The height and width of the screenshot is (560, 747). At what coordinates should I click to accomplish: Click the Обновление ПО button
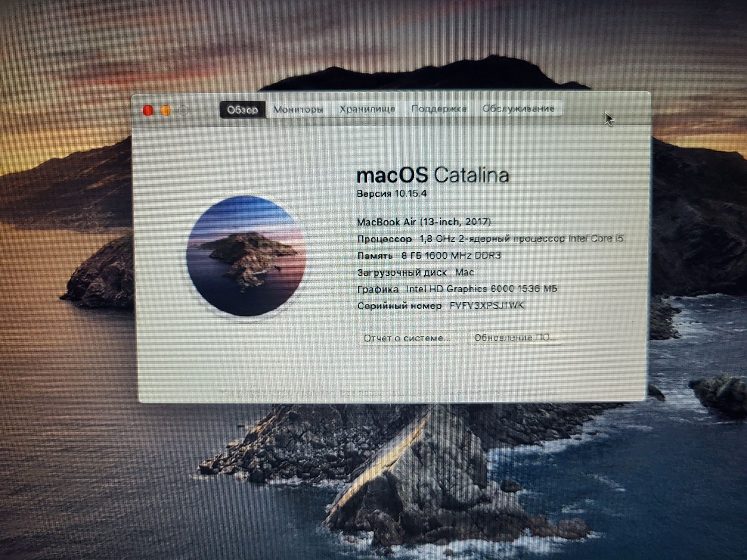click(515, 337)
